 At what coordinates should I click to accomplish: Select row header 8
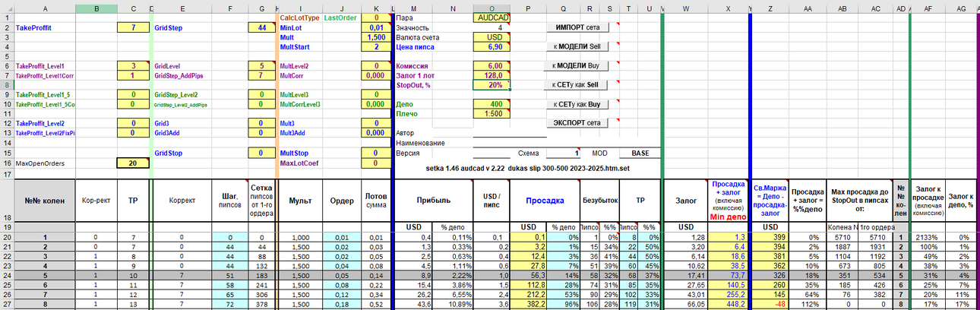7,85
